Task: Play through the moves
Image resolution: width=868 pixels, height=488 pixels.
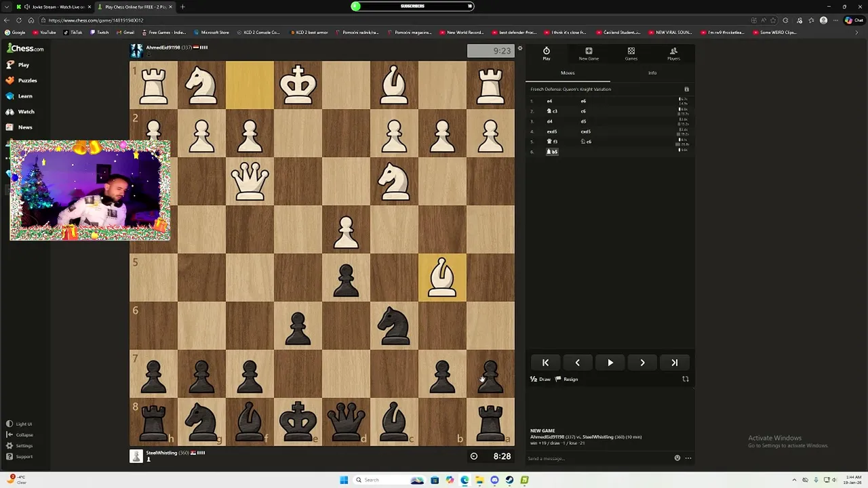Action: 610,363
